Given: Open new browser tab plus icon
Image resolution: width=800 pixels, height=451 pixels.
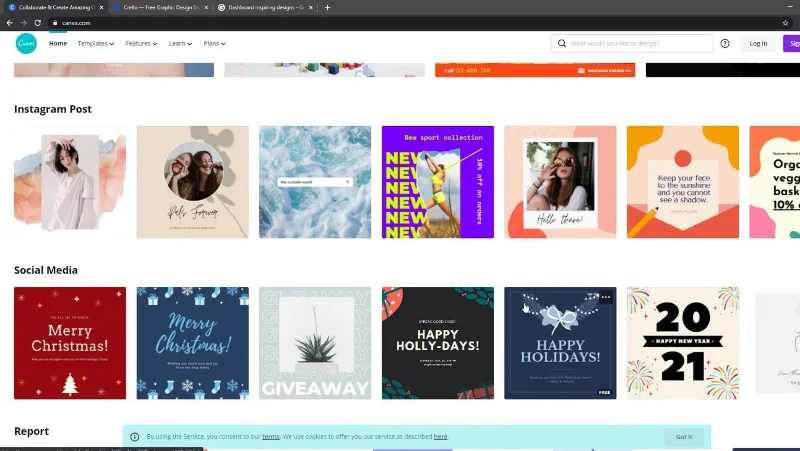Looking at the screenshot, I should [327, 8].
